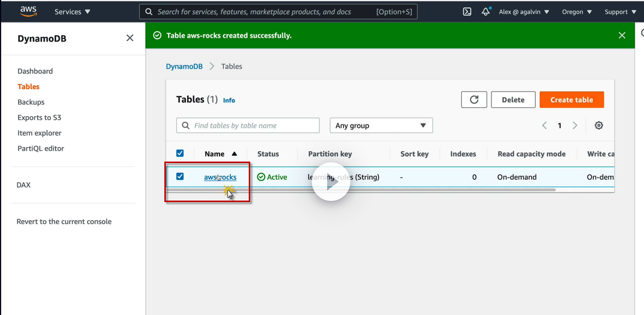This screenshot has height=315, width=644.
Task: Open the AWS CloudShell icon
Action: point(467,12)
